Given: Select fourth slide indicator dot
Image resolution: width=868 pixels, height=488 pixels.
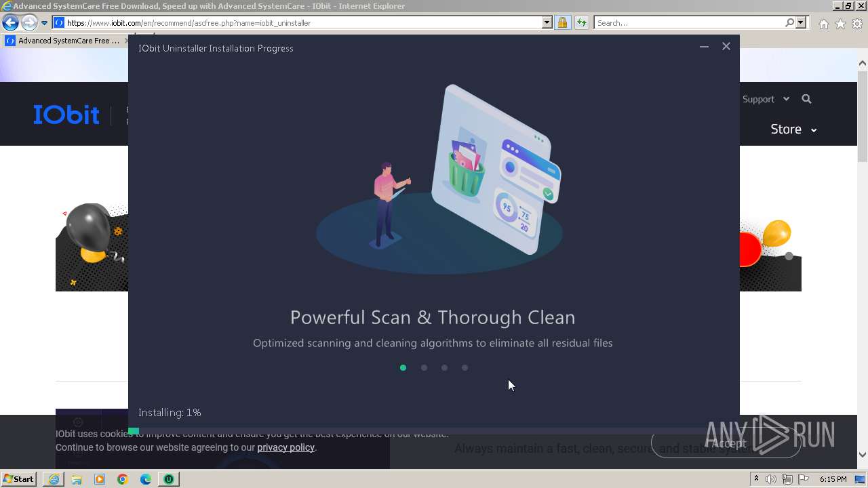Looking at the screenshot, I should [x=465, y=367].
